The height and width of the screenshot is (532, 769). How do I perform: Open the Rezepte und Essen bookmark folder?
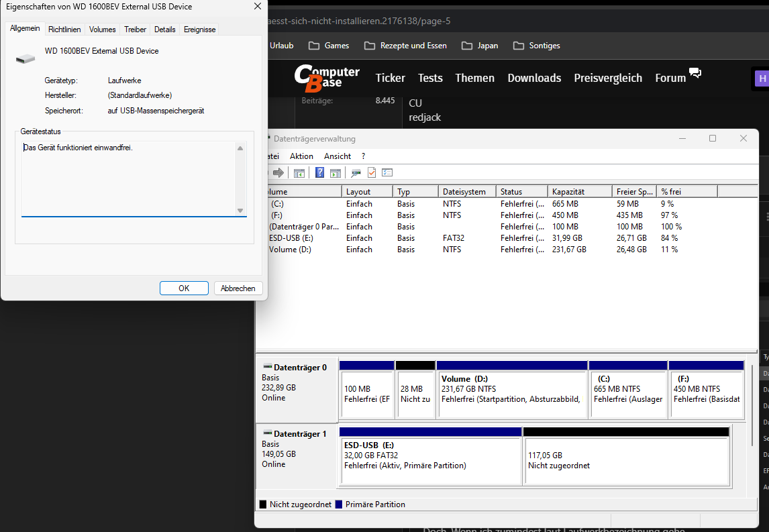[405, 46]
